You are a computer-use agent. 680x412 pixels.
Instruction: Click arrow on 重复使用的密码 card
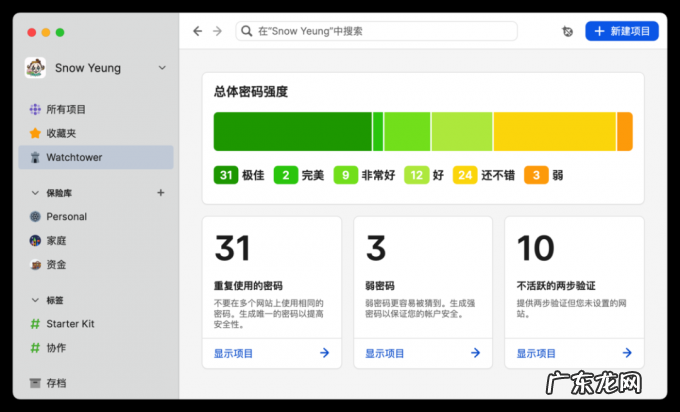[324, 353]
